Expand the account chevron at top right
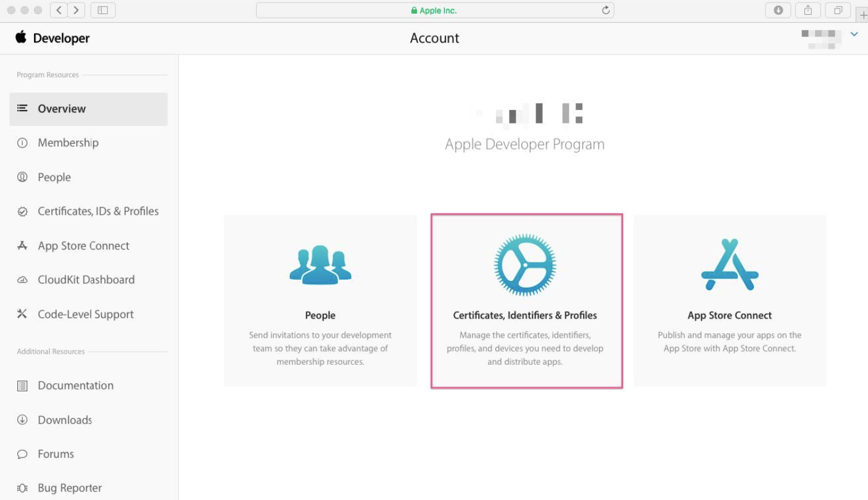 point(854,35)
